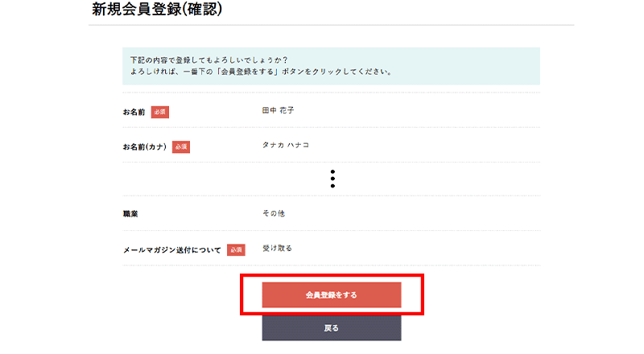
Task: Click the 必須 badge beside お名前(カナ)
Action: 181,147
